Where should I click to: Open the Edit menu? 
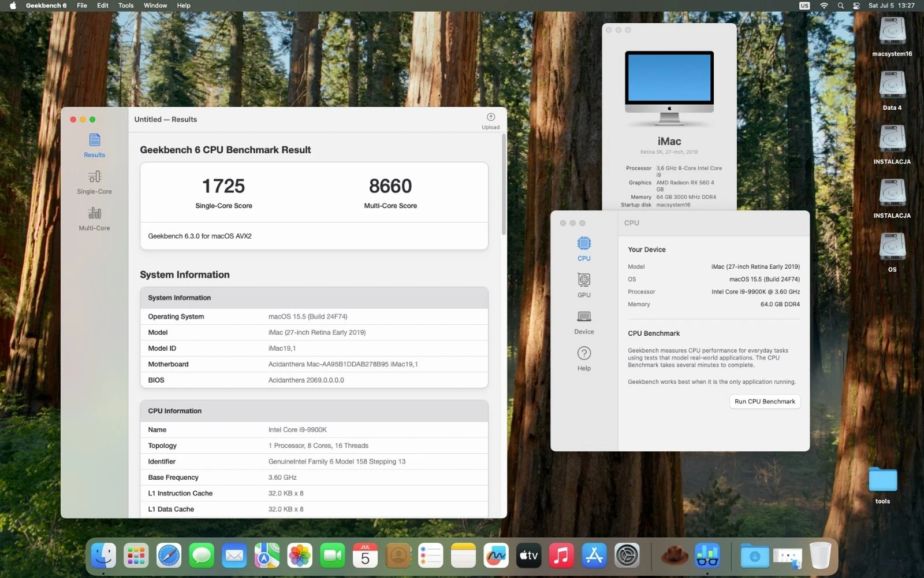103,5
